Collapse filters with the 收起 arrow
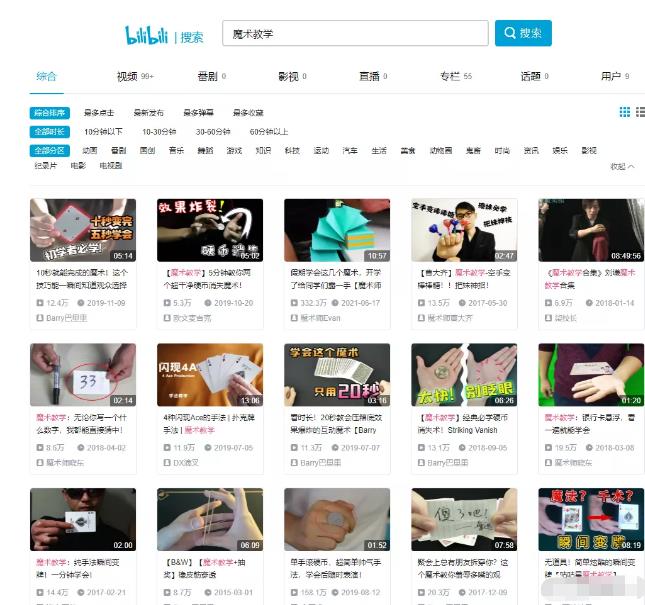The width and height of the screenshot is (645, 605). tap(623, 167)
